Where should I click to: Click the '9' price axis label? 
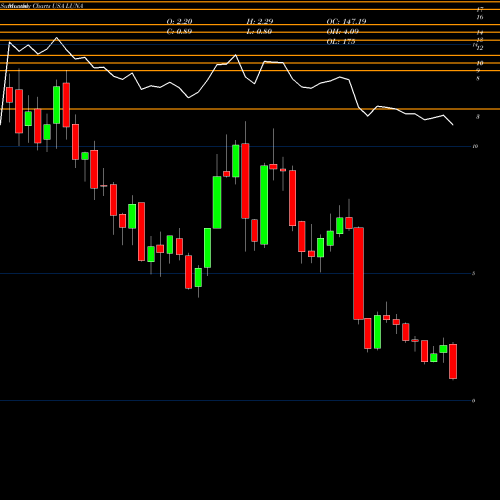(x=478, y=71)
